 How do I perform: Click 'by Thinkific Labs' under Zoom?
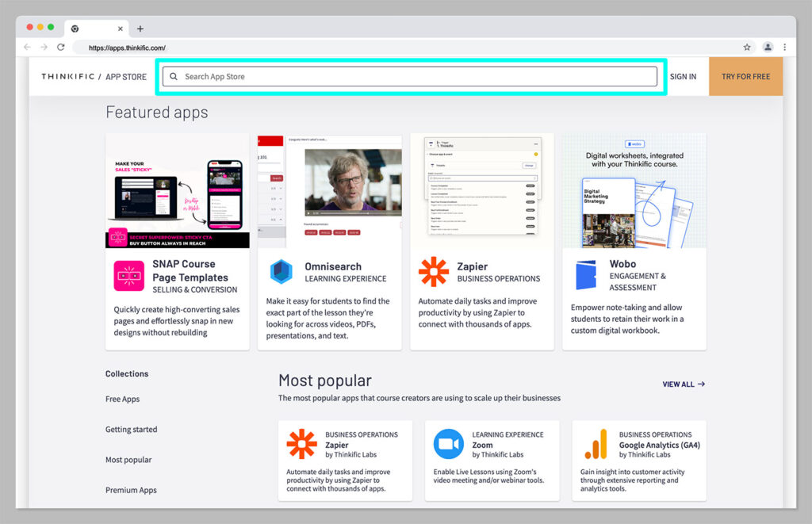coord(498,454)
